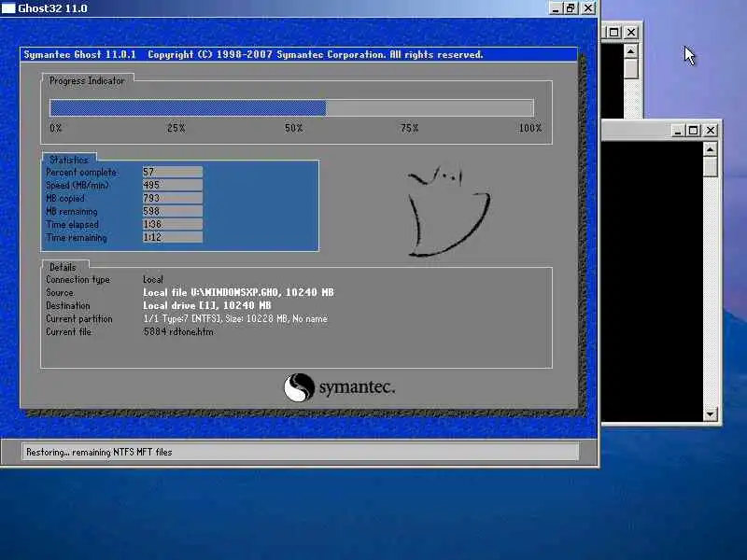Click the Ghost mascot drawing

pyautogui.click(x=448, y=211)
